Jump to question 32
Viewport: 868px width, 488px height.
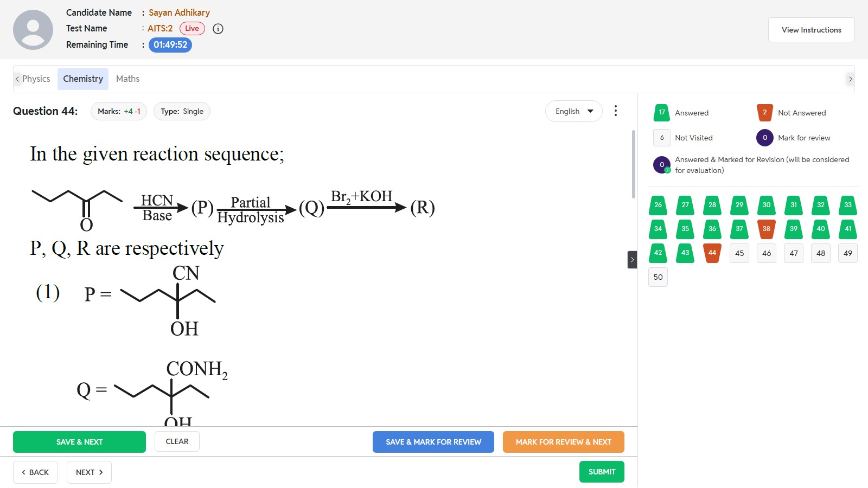(821, 205)
